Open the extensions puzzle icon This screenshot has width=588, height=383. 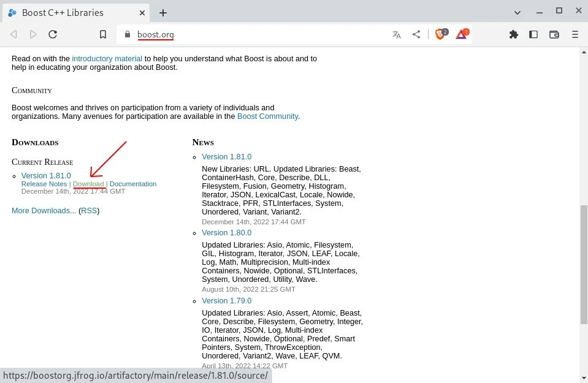click(x=514, y=34)
